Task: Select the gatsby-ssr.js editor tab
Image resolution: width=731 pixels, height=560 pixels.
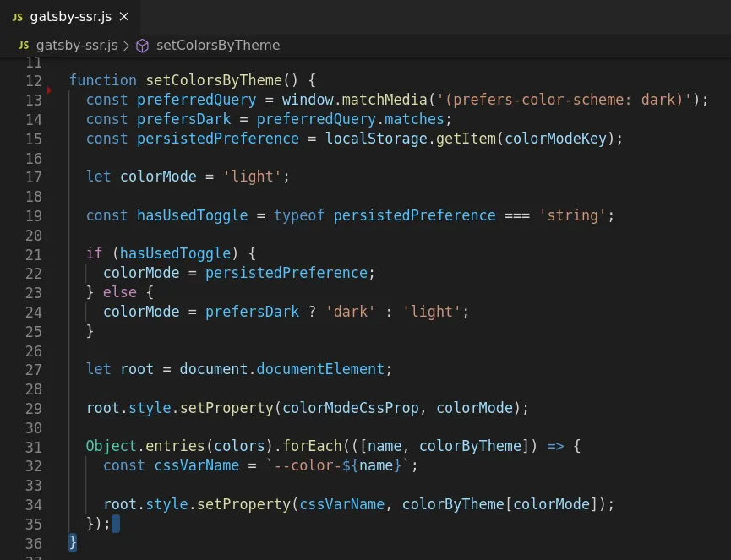Action: pos(70,17)
